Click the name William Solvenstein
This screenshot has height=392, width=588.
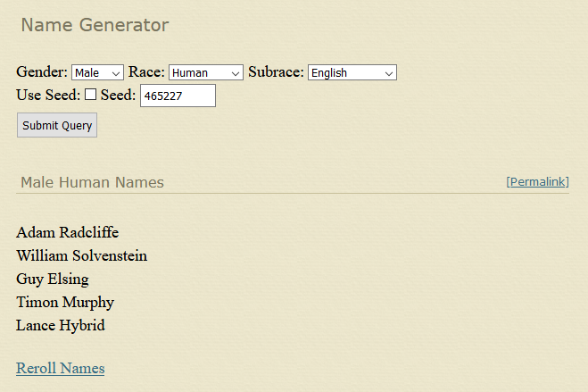click(x=81, y=256)
